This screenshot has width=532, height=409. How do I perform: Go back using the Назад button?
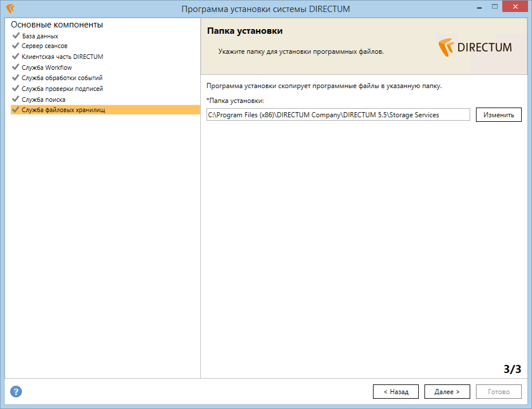396,392
